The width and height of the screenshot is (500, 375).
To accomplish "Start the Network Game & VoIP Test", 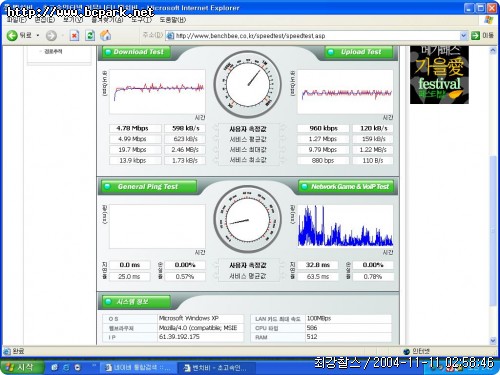I will (346, 187).
